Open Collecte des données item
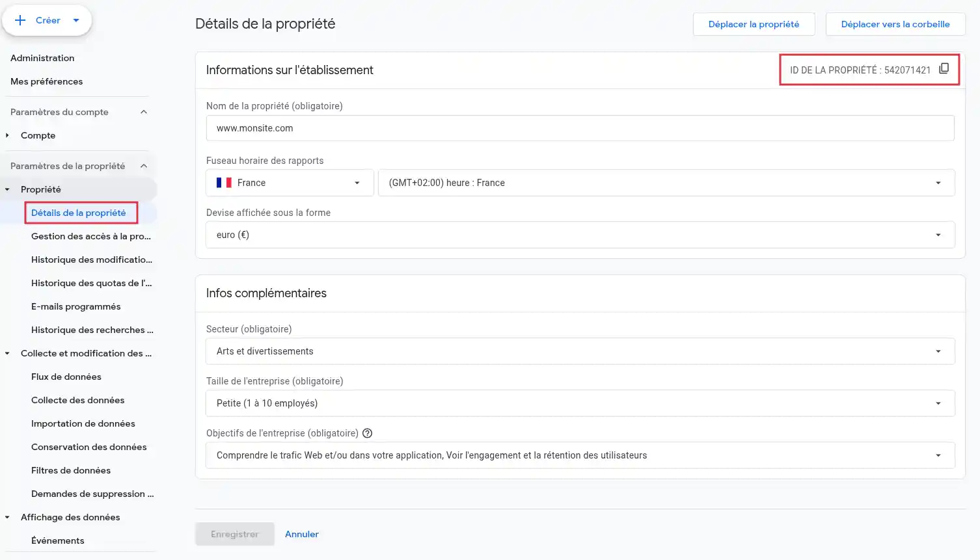Viewport: 980px width, 560px height. pyautogui.click(x=77, y=400)
